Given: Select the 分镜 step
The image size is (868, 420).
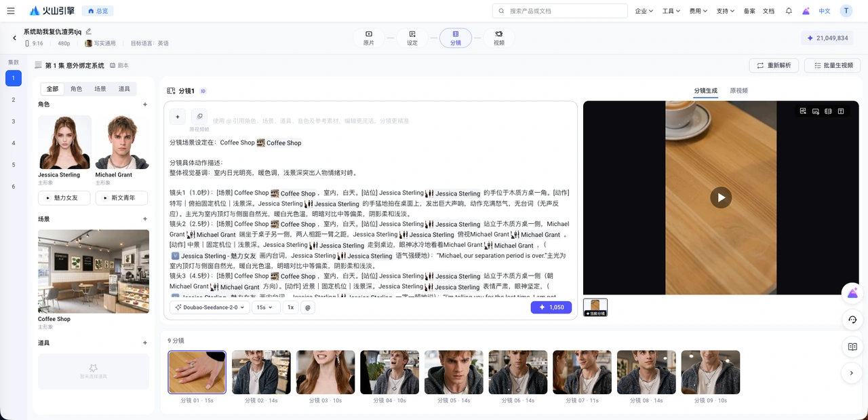Looking at the screenshot, I should [x=456, y=37].
